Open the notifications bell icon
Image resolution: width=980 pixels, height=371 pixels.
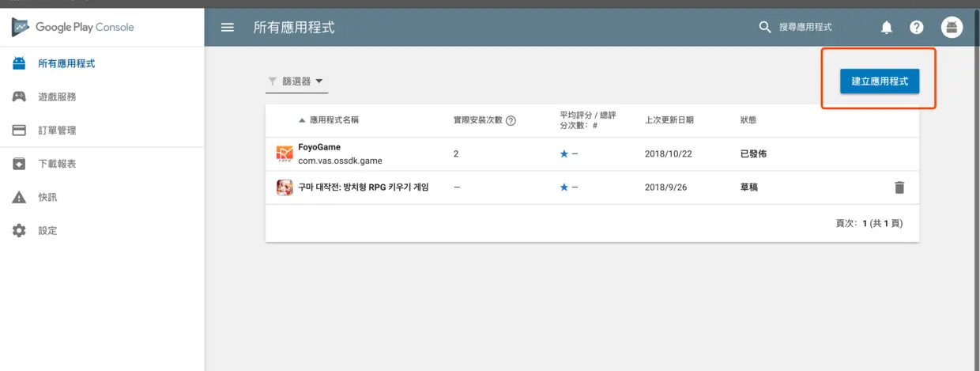pyautogui.click(x=887, y=27)
